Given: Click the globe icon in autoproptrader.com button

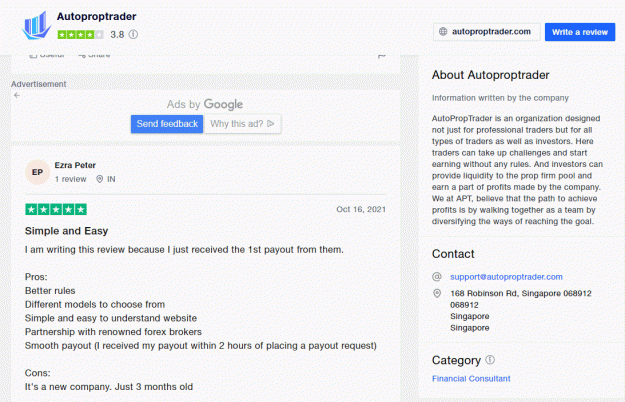Looking at the screenshot, I should tap(443, 31).
